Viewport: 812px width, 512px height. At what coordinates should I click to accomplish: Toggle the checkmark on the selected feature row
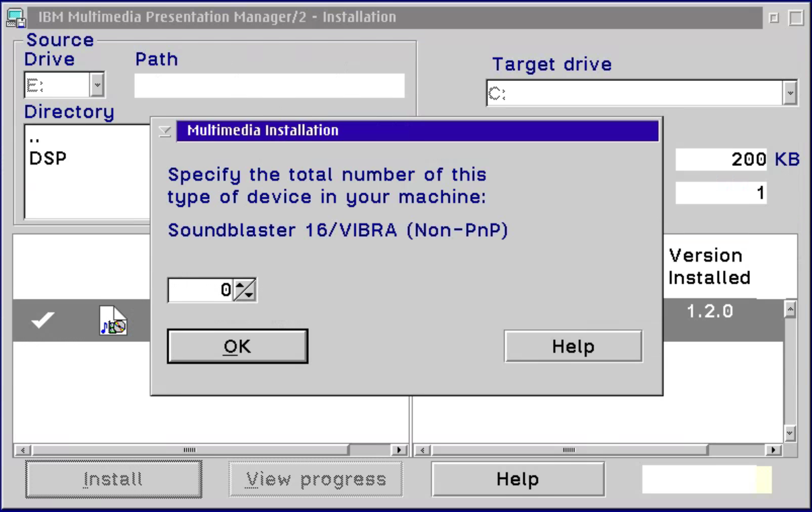coord(42,320)
